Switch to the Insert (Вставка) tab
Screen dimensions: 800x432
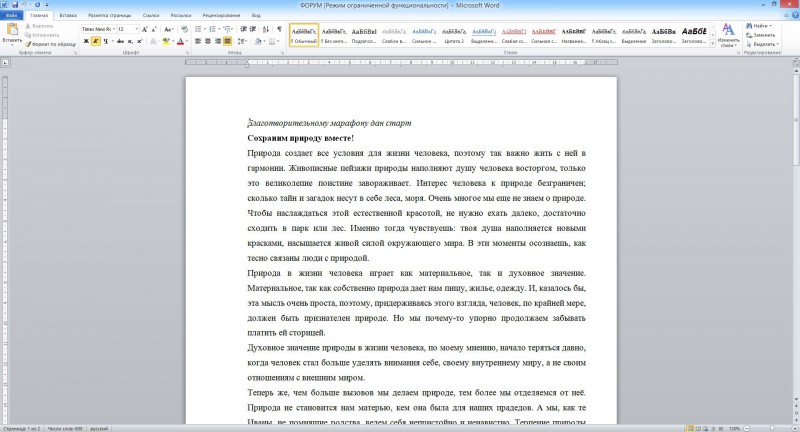(x=68, y=15)
